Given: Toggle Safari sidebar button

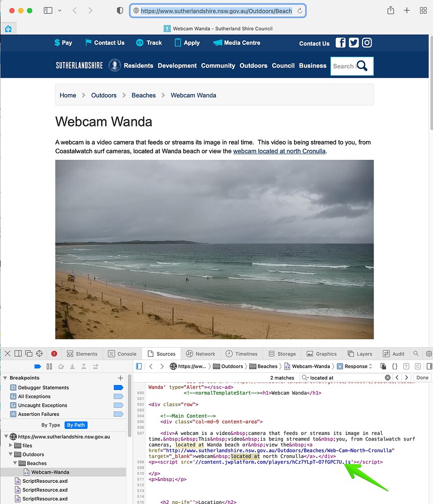Looking at the screenshot, I should click(48, 11).
